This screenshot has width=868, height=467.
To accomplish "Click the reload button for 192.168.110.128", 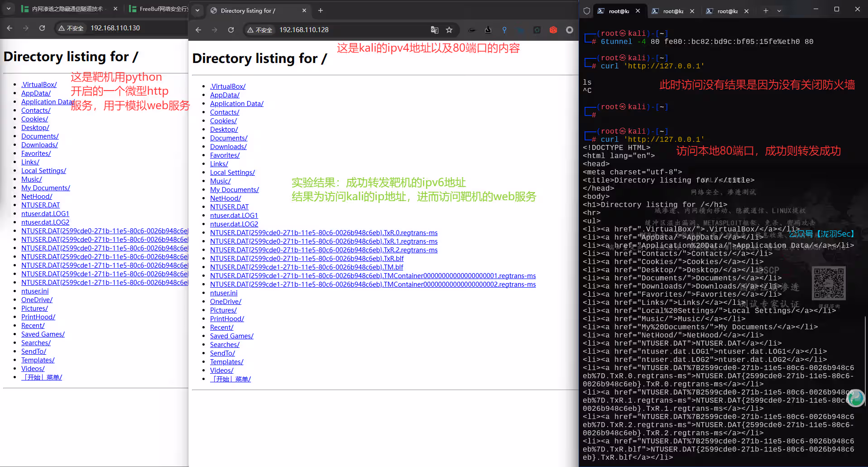I will 231,30.
